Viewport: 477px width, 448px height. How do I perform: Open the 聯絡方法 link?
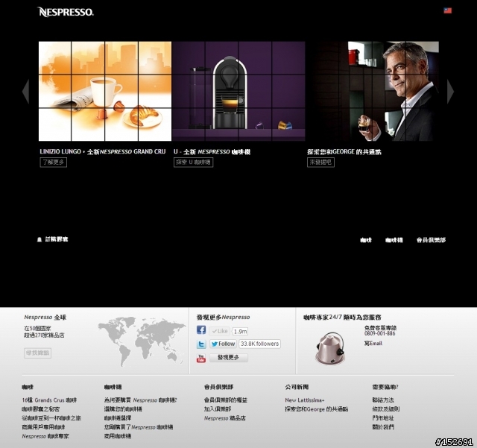pos(383,400)
